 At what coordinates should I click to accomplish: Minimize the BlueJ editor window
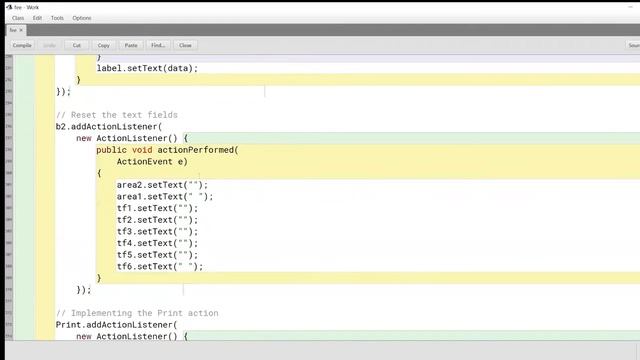point(630,7)
